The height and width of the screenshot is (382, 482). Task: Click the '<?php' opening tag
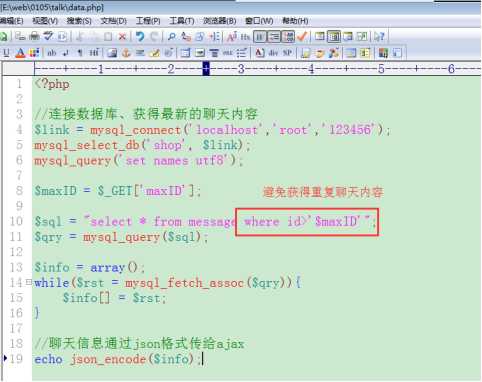52,84
